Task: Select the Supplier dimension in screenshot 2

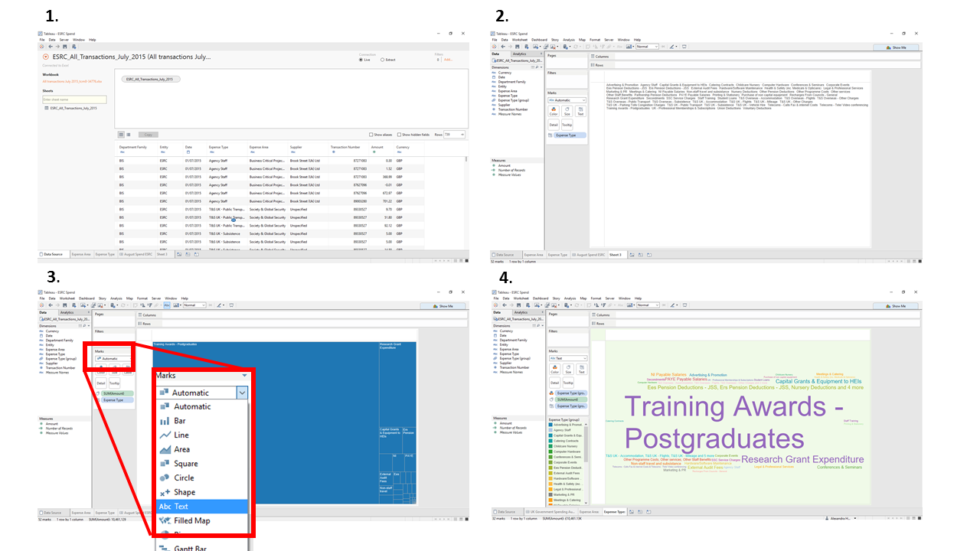Action: (x=504, y=105)
